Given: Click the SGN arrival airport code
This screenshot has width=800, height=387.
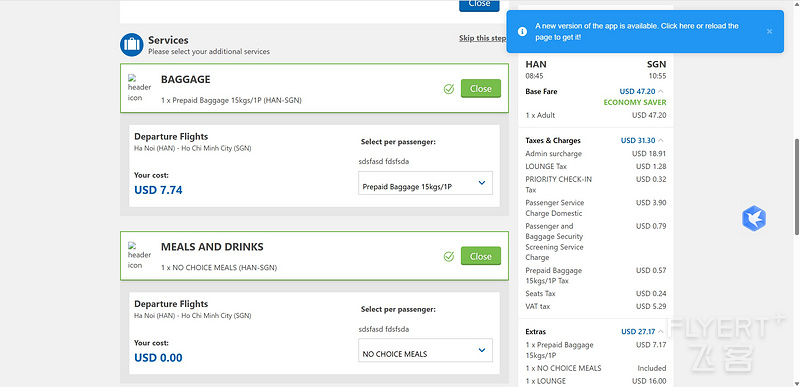Looking at the screenshot, I should click(656, 64).
